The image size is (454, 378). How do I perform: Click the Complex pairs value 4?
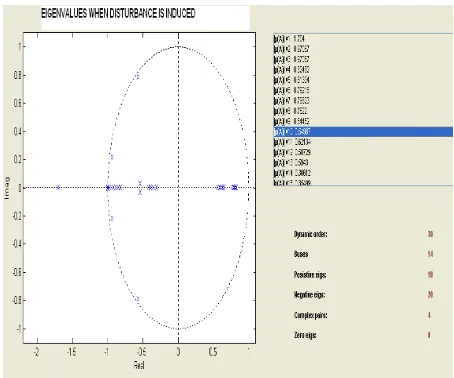[429, 315]
